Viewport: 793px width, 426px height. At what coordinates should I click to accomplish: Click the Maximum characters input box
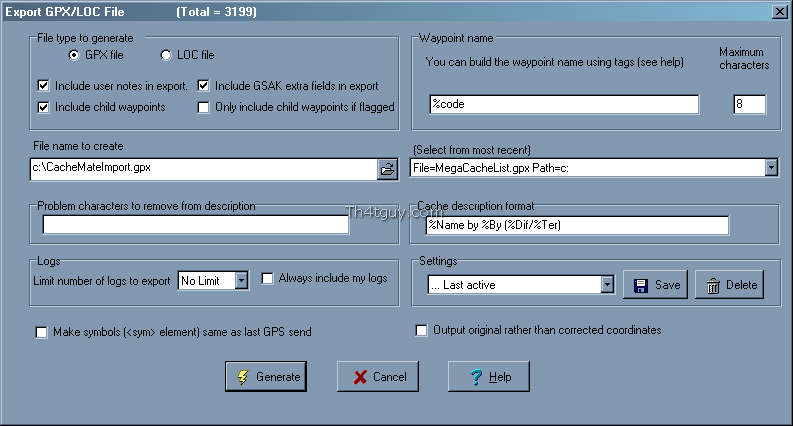click(x=749, y=105)
